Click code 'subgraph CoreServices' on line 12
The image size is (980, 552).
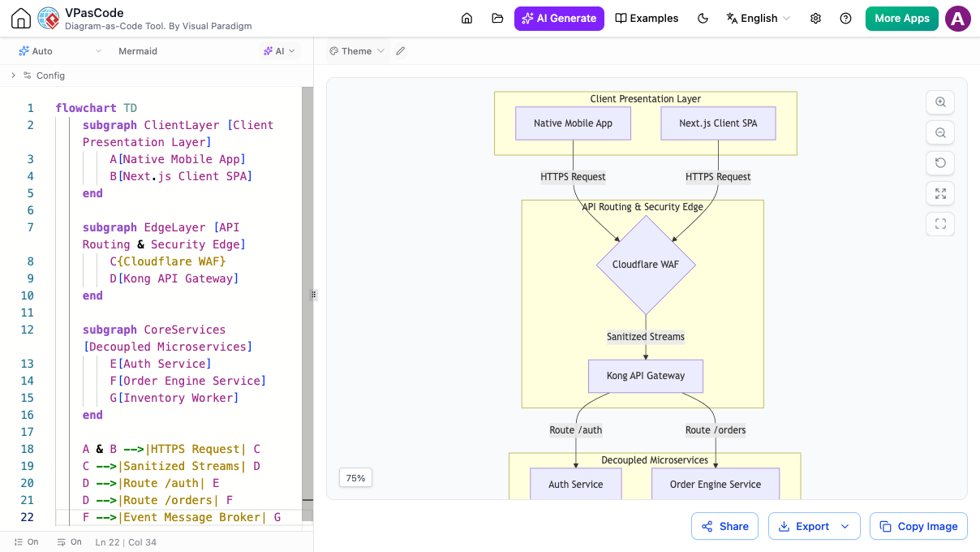coord(154,330)
